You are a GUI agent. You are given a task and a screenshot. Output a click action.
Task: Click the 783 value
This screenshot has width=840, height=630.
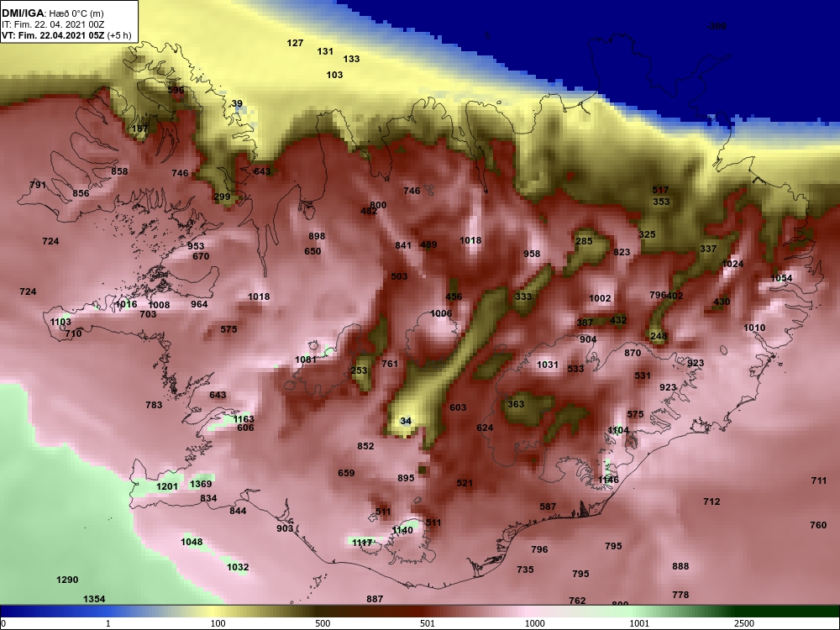[x=154, y=405]
